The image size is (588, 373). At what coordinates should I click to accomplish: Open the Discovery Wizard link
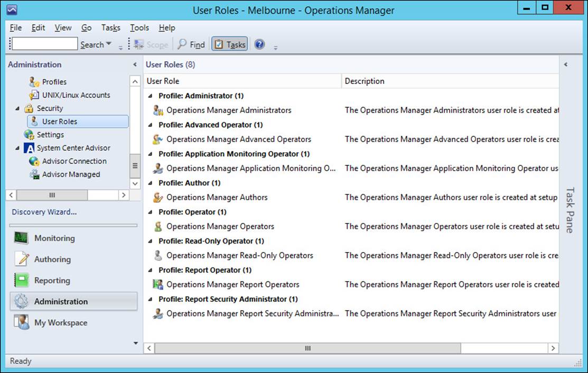coord(44,212)
